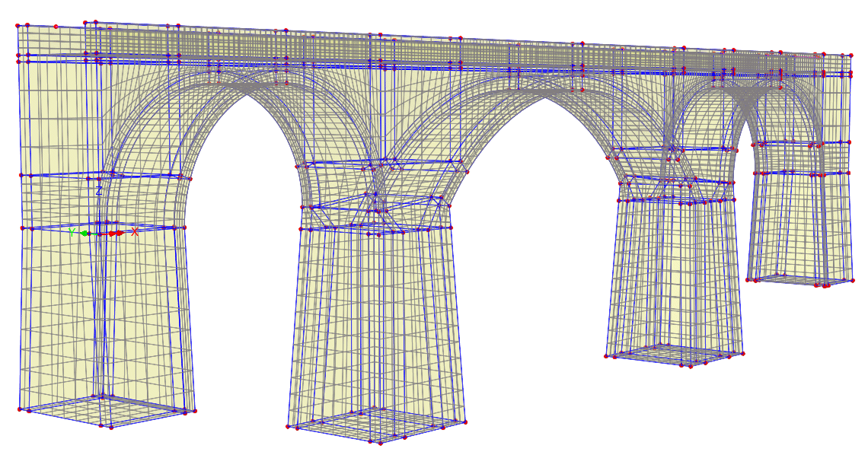This screenshot has width=868, height=455.
Task: Pick the rightmost pier's bottom base face
Action: tap(799, 280)
